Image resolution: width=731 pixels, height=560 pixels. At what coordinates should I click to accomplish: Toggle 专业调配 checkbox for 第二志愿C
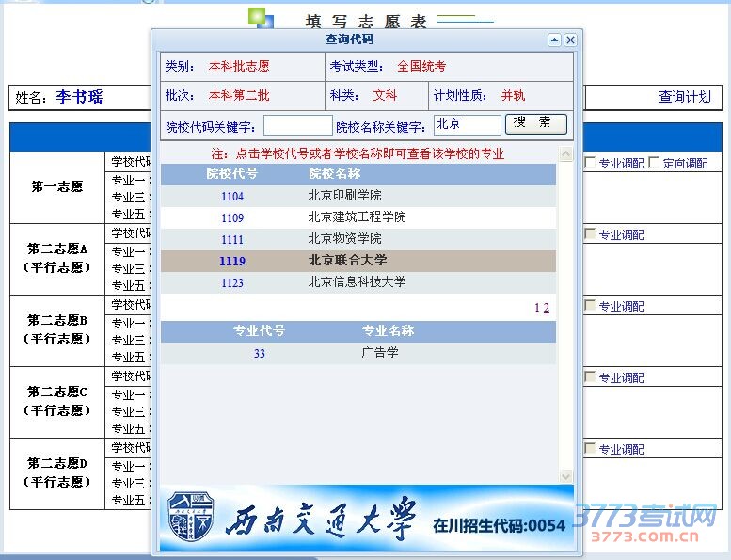(591, 377)
